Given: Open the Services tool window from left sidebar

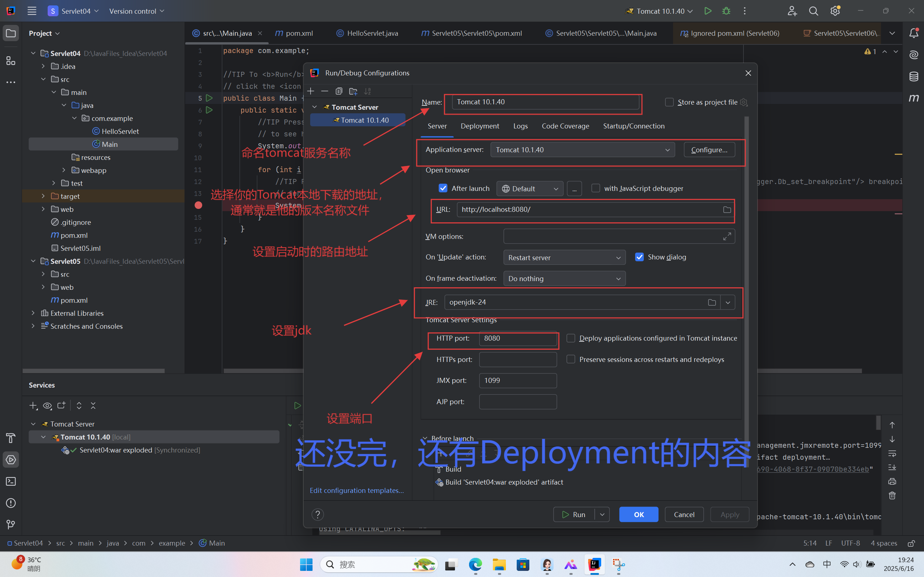Looking at the screenshot, I should point(10,459).
